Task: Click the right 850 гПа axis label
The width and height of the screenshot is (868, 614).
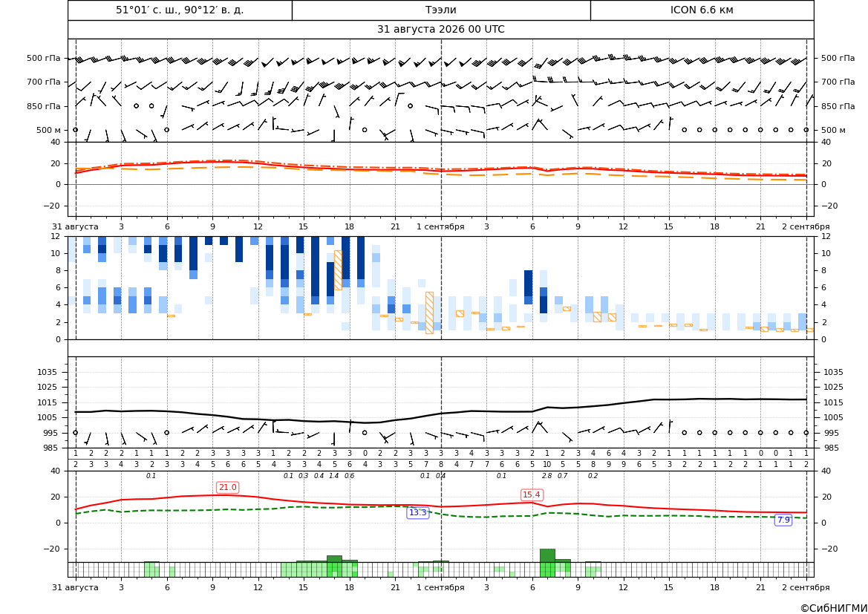Action: (838, 106)
